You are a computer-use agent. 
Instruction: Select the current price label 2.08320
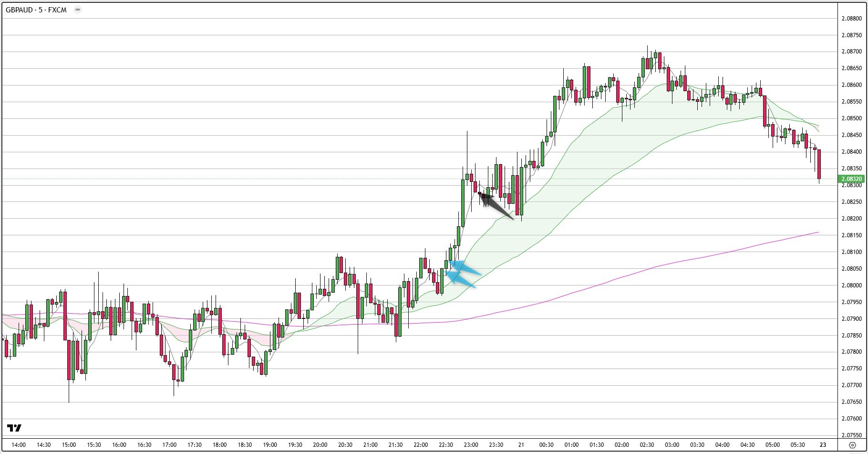(x=851, y=179)
